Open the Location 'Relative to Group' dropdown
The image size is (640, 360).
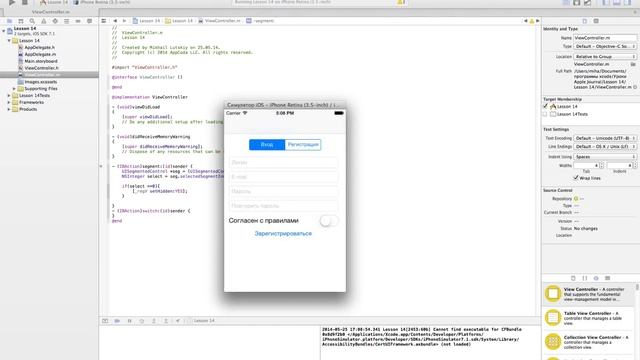(x=605, y=57)
